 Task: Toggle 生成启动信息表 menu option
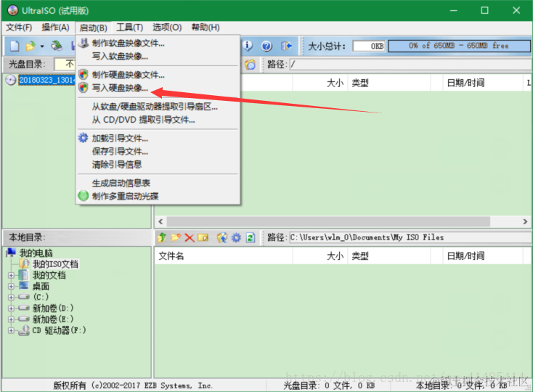tap(158, 183)
